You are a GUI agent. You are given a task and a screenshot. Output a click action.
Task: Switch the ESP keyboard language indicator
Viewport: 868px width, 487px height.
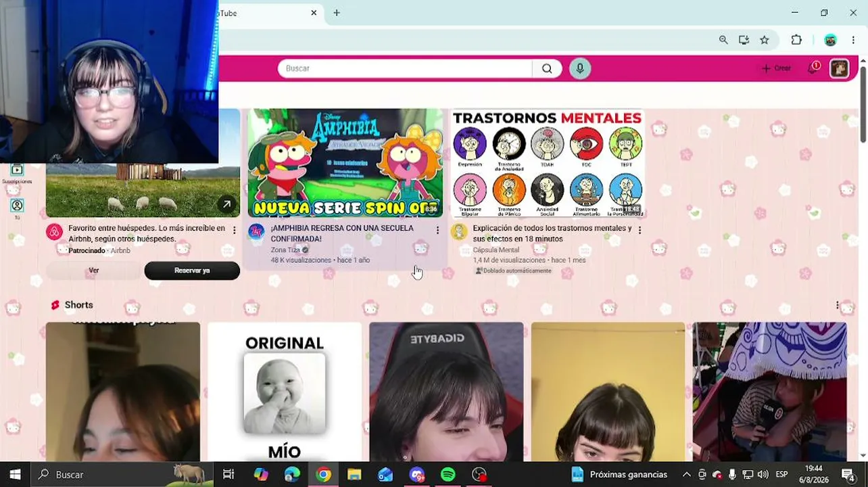point(781,474)
